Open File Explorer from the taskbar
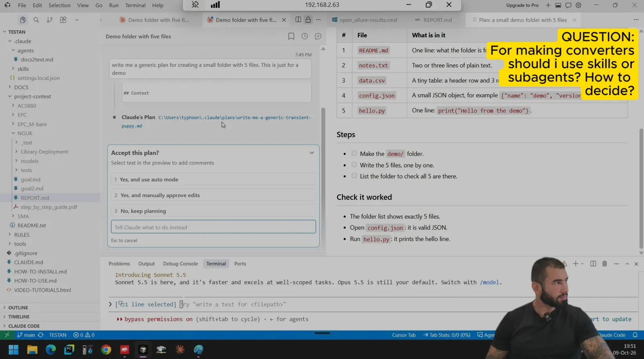The height and width of the screenshot is (359, 644). (32, 349)
